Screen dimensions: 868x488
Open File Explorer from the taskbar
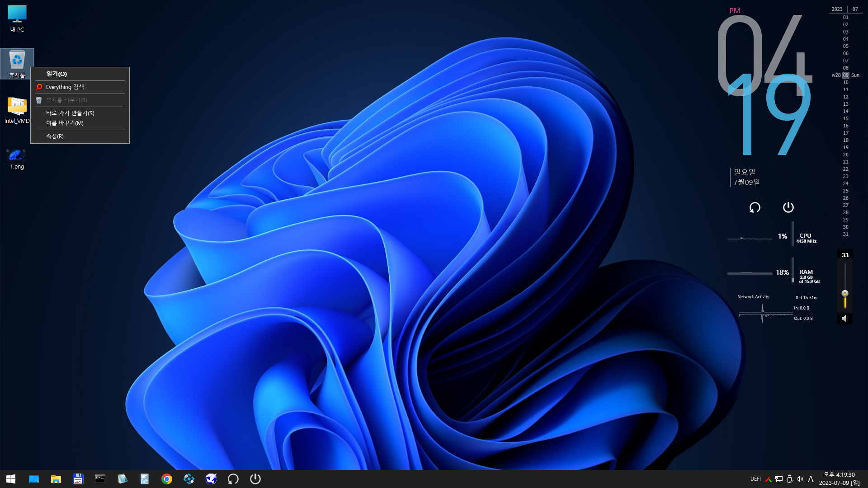56,479
